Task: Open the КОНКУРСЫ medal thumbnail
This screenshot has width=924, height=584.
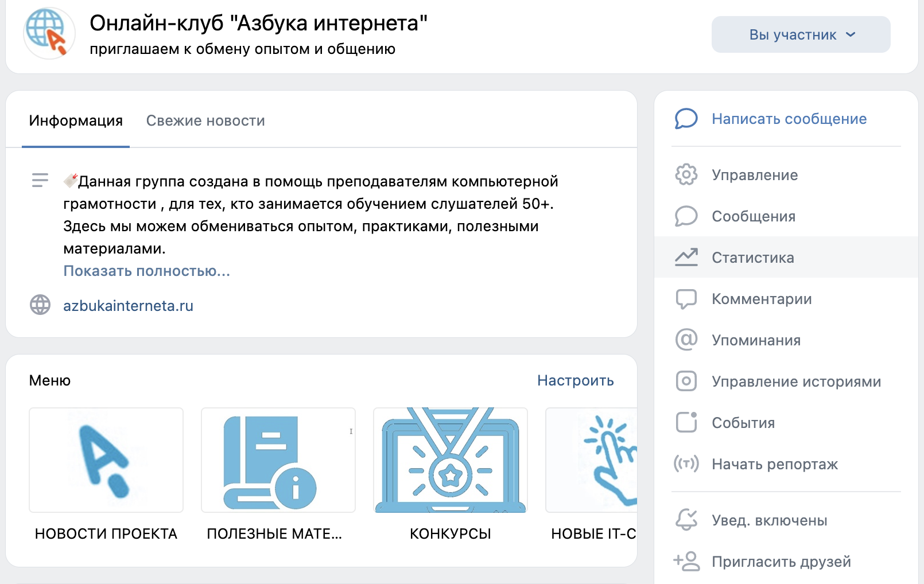Action: click(x=451, y=460)
